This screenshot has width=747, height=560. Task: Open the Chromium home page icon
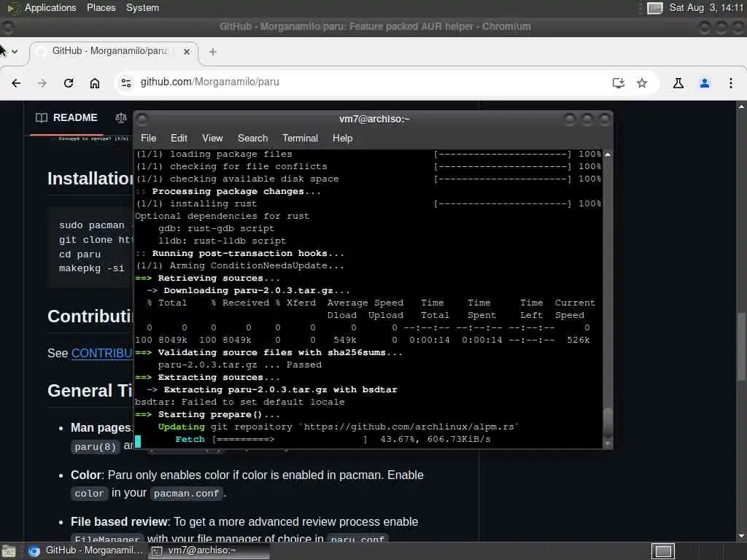click(95, 83)
